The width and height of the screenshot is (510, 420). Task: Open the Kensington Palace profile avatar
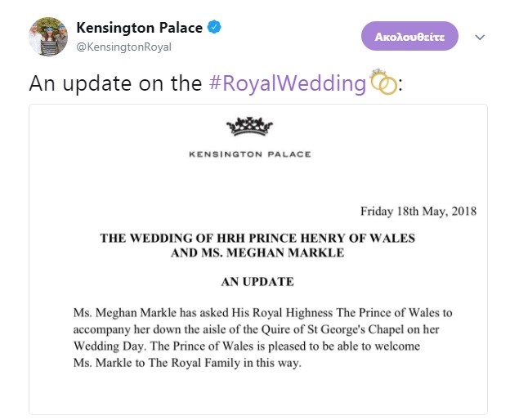47,36
